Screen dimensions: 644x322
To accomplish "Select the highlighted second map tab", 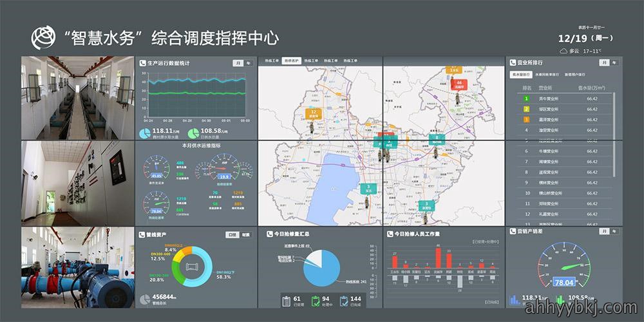I will pos(291,61).
